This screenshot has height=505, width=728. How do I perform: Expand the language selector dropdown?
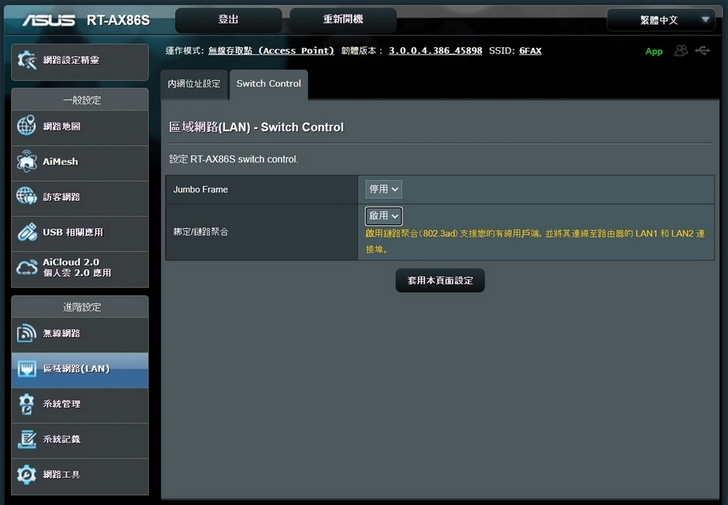click(x=661, y=20)
